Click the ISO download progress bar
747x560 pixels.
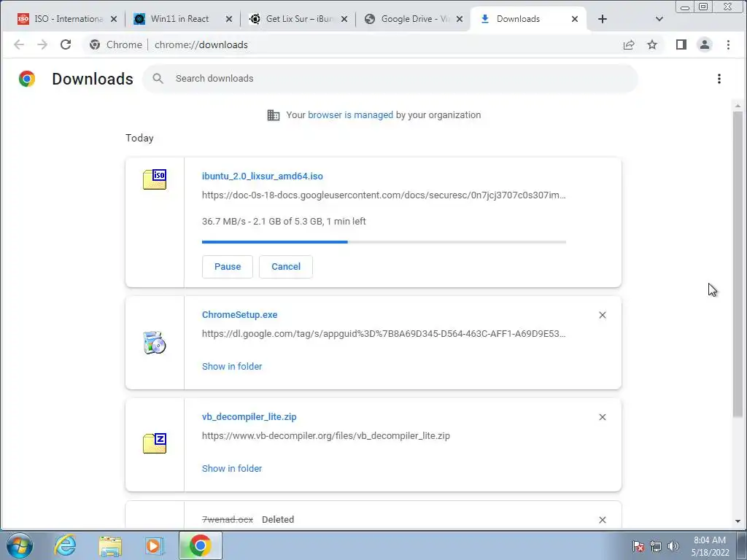(x=384, y=242)
